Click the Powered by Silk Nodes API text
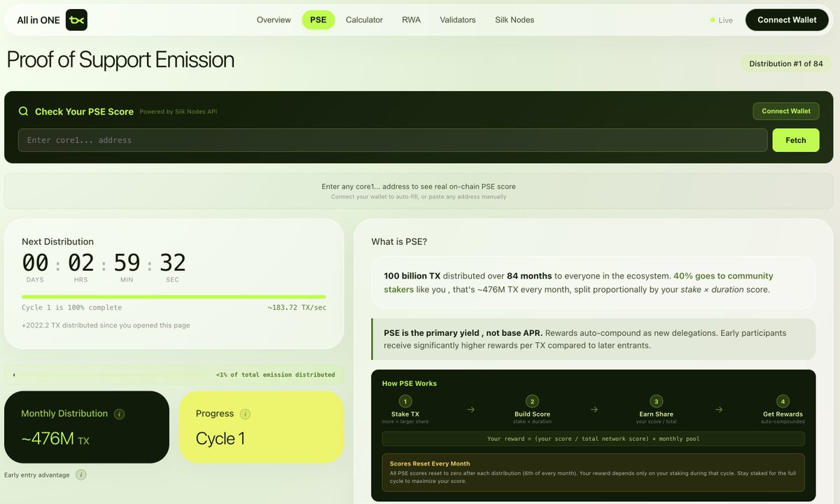This screenshot has height=504, width=840. click(x=178, y=112)
